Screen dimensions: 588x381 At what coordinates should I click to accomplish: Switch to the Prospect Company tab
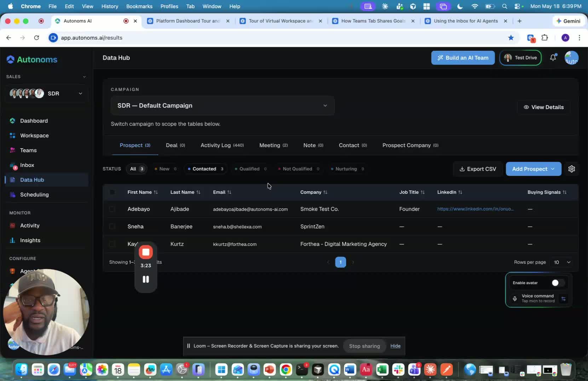pyautogui.click(x=410, y=145)
